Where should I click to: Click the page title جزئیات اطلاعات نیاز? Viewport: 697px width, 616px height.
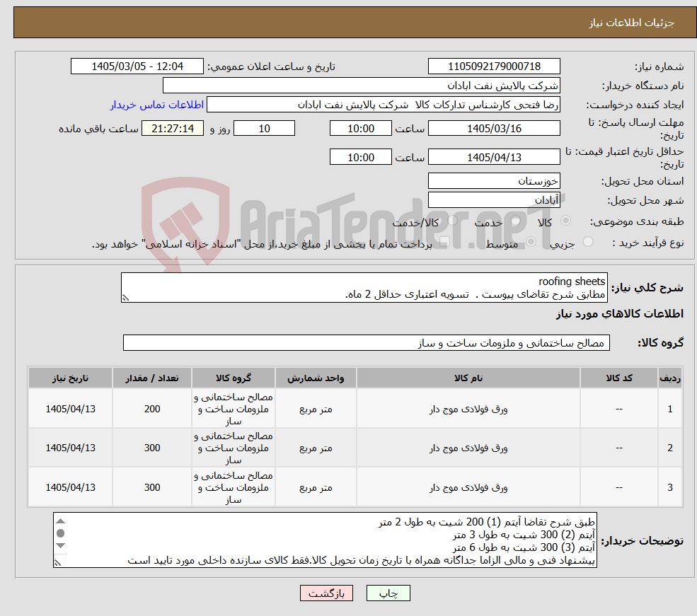(x=631, y=22)
